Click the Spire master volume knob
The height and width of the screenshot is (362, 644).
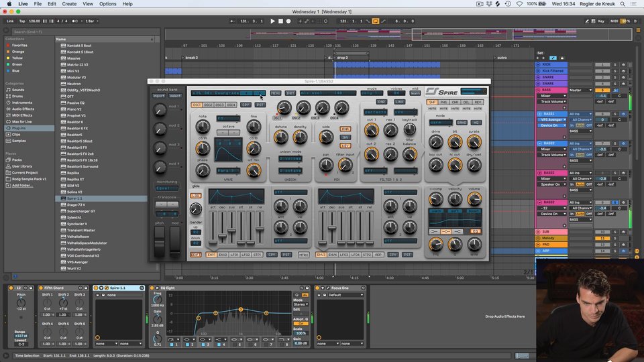(x=474, y=200)
